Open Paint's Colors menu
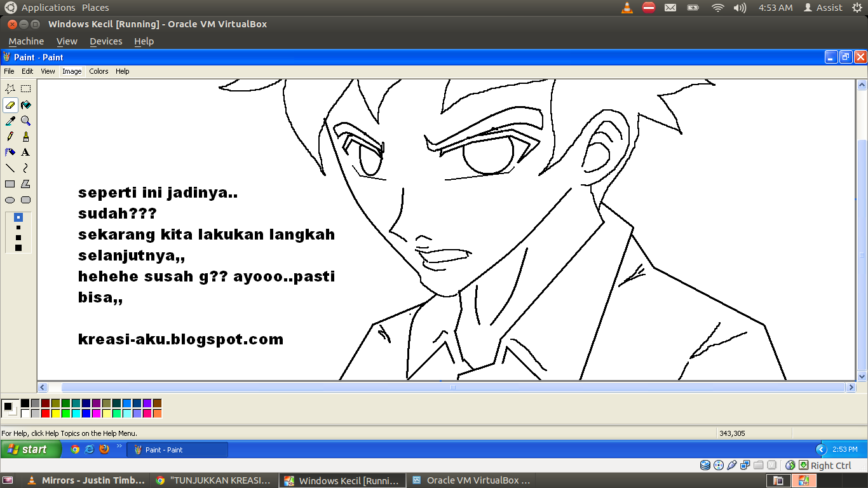868x488 pixels. tap(98, 71)
